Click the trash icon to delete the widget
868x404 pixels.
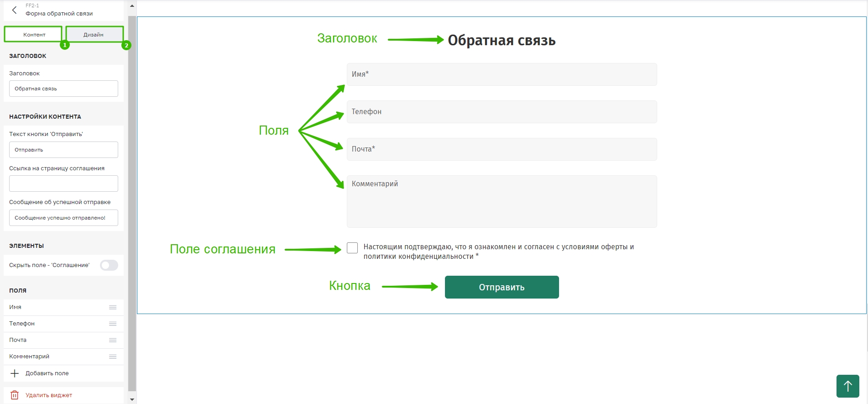(x=15, y=395)
